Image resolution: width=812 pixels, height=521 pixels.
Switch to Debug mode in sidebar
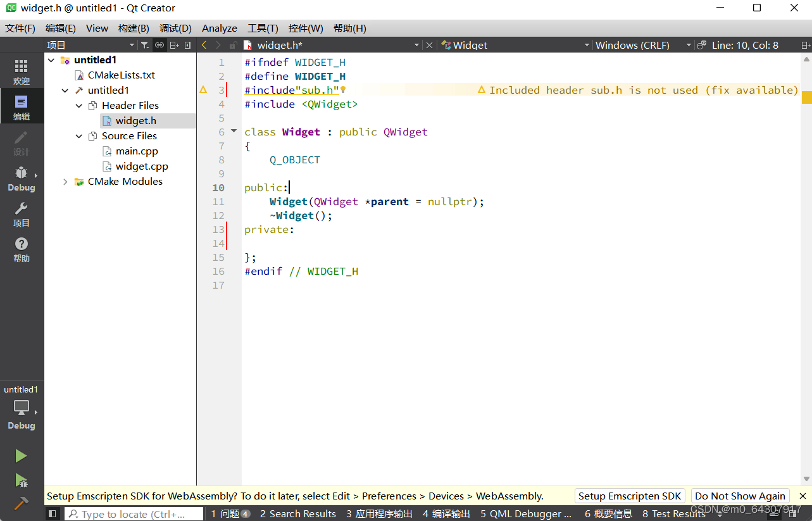[22, 178]
